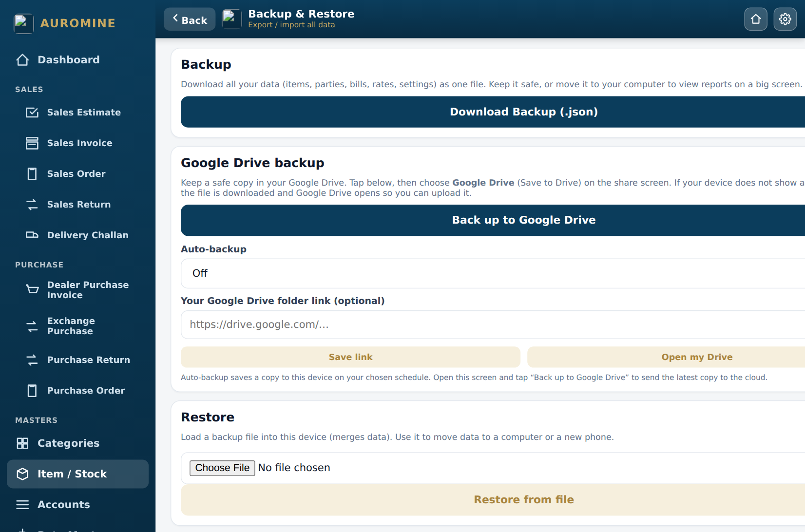Click the 'No file chosen' text

tap(294, 468)
